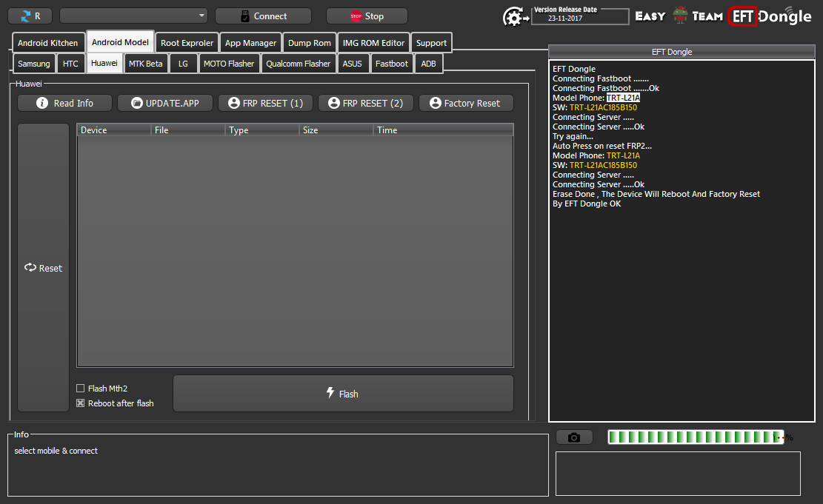Click the camera screenshot icon
The image size is (823, 504).
(x=574, y=437)
